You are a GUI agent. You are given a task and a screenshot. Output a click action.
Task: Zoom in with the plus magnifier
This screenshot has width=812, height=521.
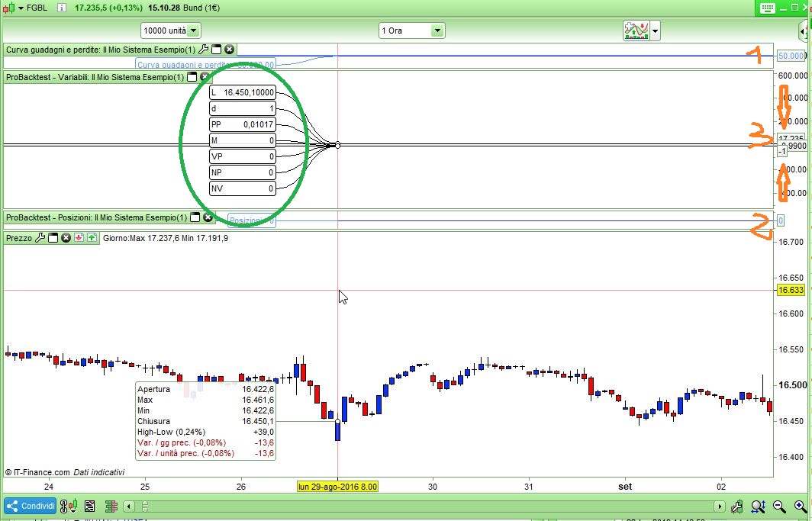tap(800, 506)
